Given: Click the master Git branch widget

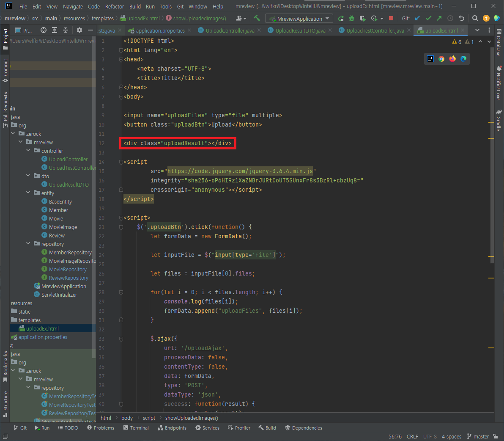Looking at the screenshot, I should pyautogui.click(x=478, y=436).
